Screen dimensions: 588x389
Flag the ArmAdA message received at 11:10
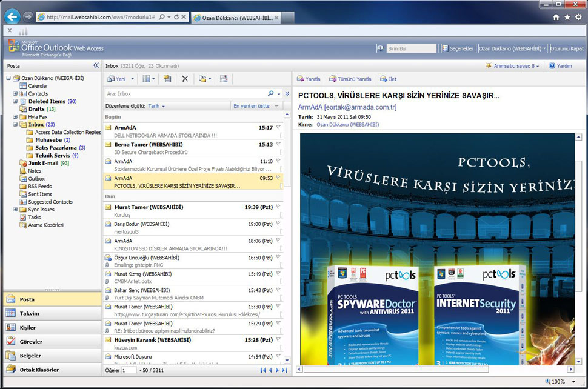coord(278,161)
